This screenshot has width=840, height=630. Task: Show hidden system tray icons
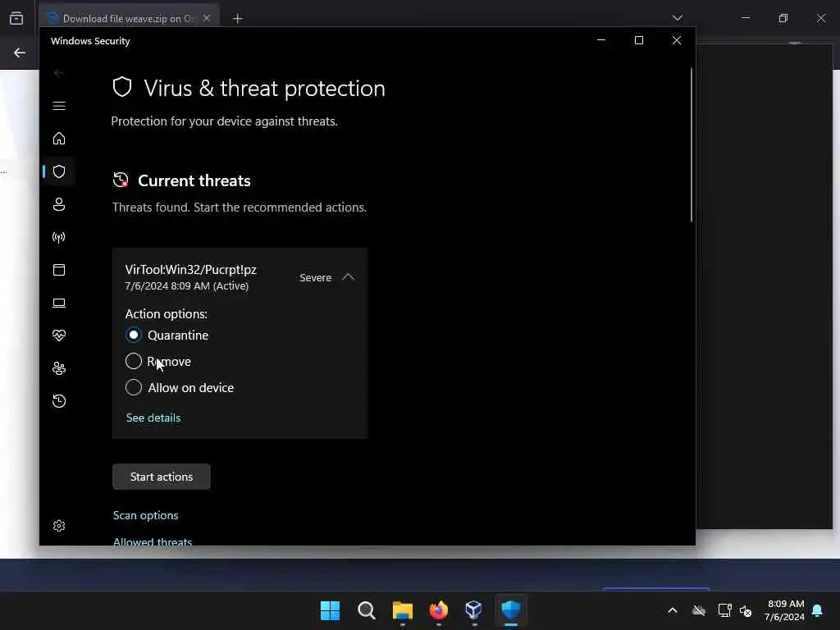pos(673,610)
